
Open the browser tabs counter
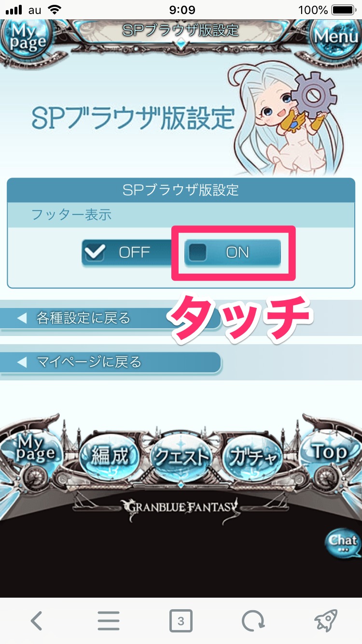click(181, 621)
